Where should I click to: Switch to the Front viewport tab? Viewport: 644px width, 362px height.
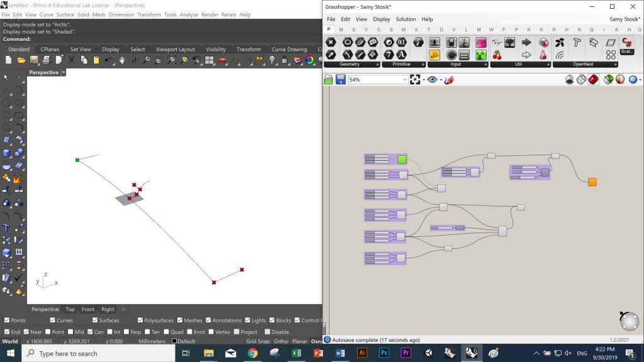click(88, 309)
